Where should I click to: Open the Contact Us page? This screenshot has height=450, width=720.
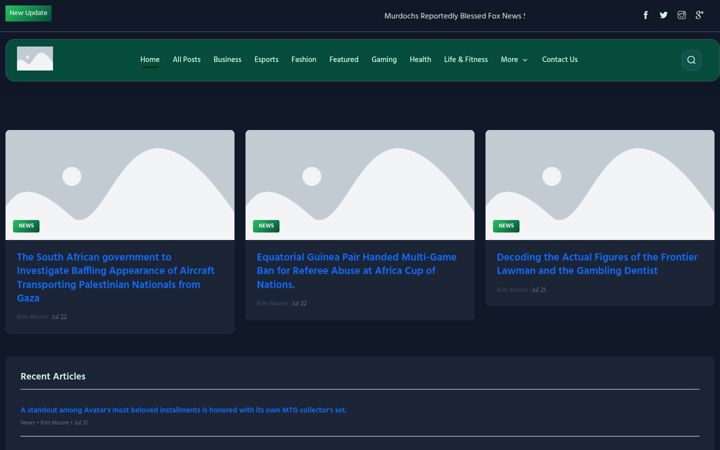pos(560,59)
